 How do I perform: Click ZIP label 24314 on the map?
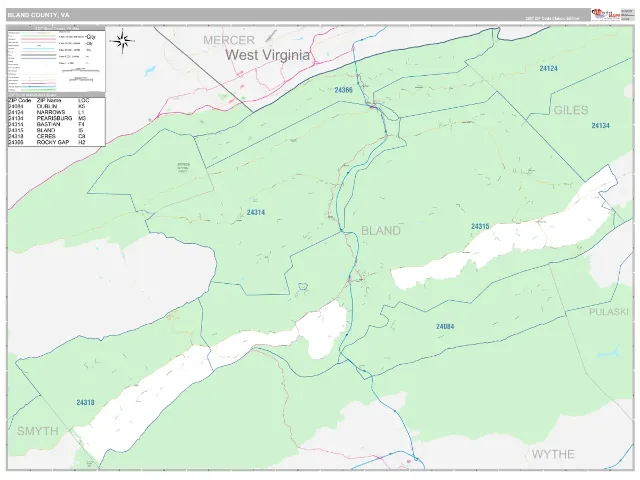256,212
